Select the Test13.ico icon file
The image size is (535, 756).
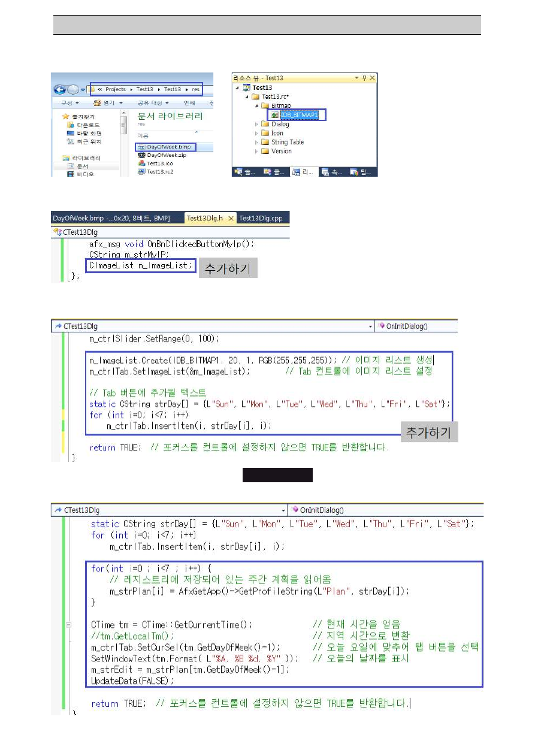tap(159, 163)
